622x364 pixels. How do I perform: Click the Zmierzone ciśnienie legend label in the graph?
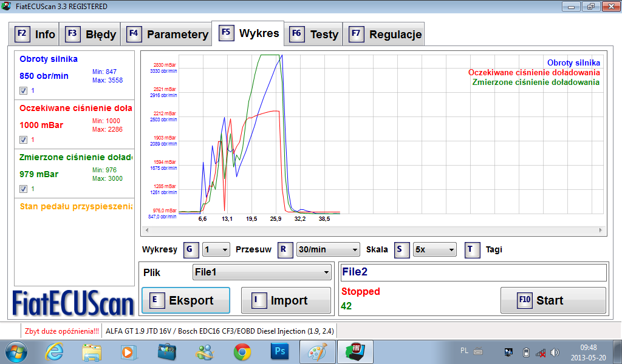pyautogui.click(x=536, y=83)
